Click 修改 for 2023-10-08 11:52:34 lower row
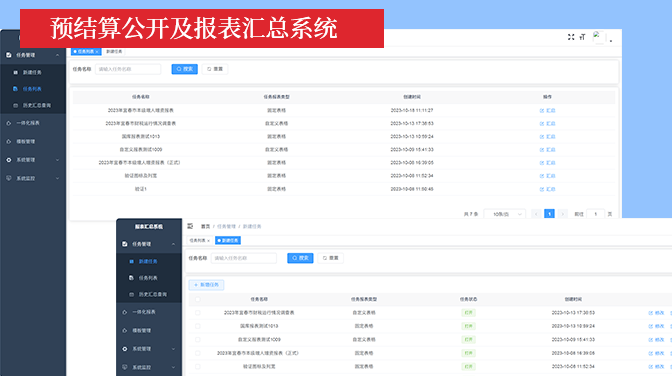Image resolution: width=672 pixels, height=376 pixels. coord(656,367)
